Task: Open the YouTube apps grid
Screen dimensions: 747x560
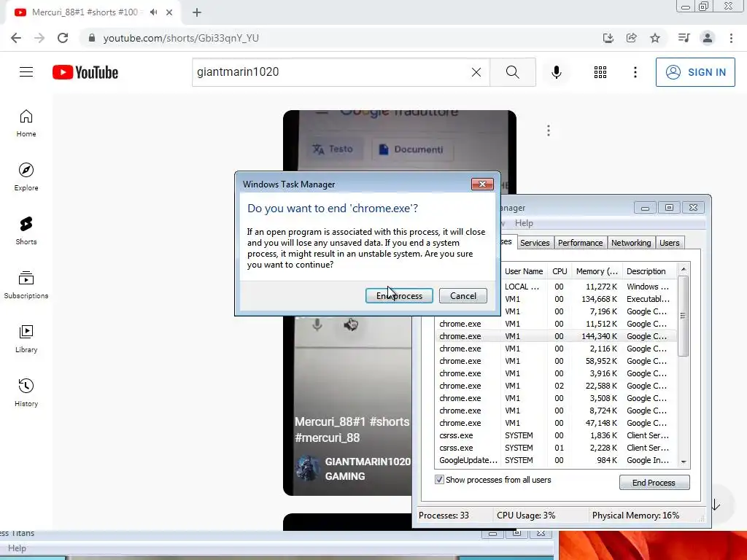Action: coord(600,72)
